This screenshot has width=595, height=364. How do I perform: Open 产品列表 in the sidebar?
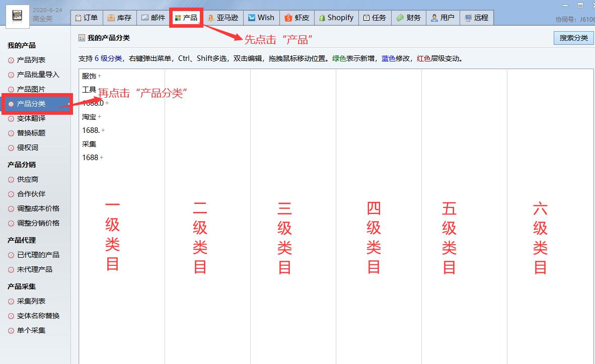click(x=31, y=60)
